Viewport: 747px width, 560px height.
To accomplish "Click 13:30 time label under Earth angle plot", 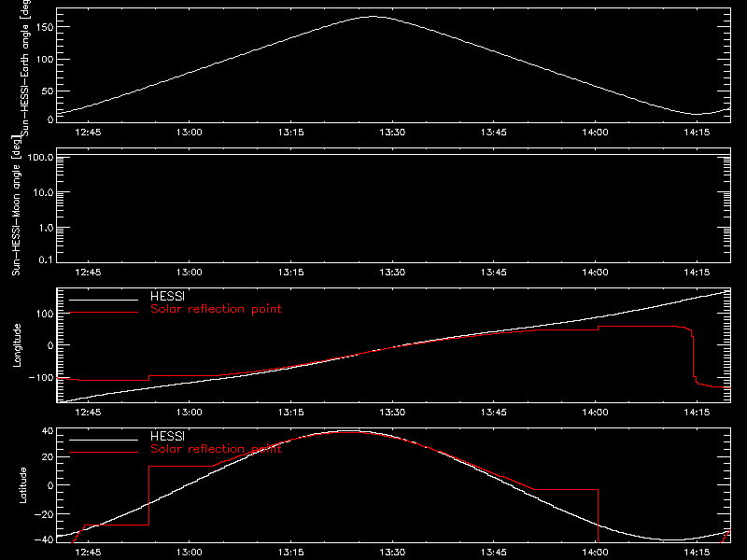I will point(392,132).
